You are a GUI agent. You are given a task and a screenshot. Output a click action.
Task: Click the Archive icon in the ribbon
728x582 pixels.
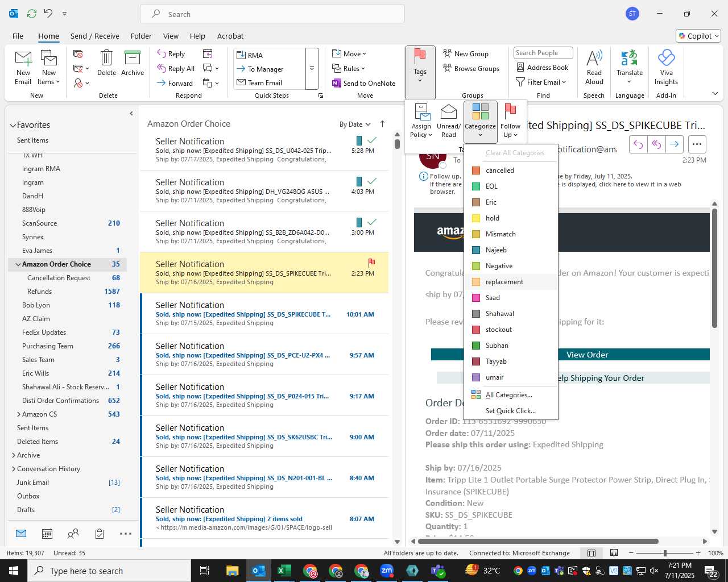pos(133,63)
